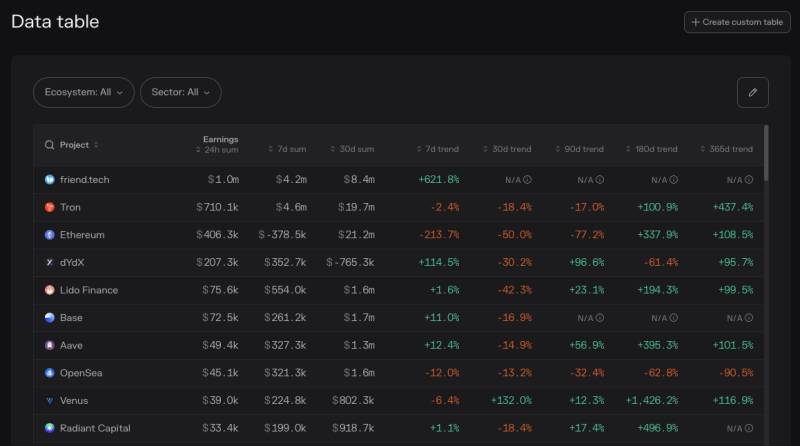Click the dYdX logo icon
This screenshot has width=800, height=446.
pos(49,262)
